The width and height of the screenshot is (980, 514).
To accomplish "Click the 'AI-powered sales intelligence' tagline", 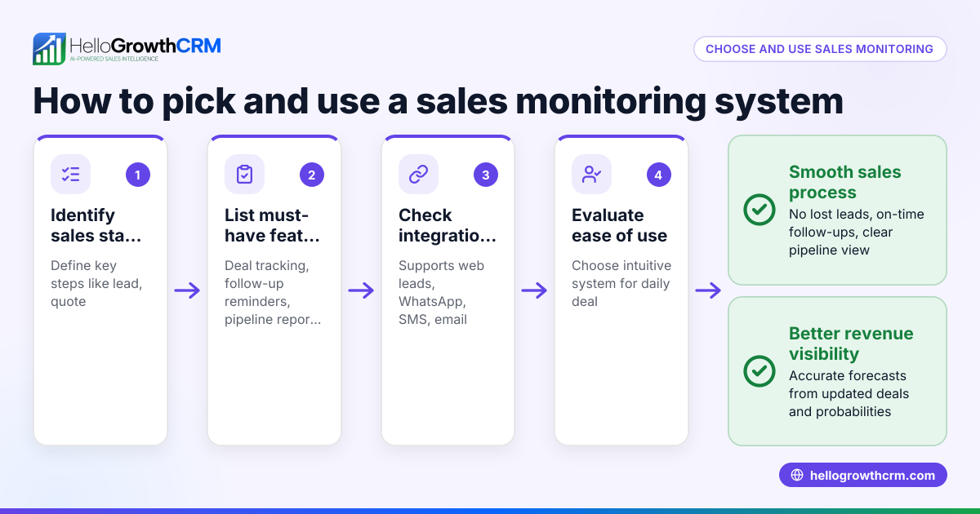I will [114, 60].
